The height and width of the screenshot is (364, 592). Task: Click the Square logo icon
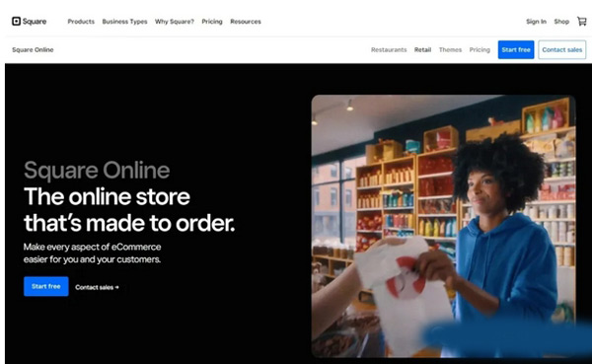(x=16, y=21)
